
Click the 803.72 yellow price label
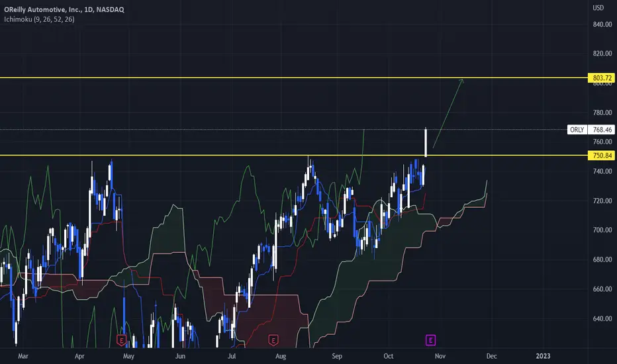pos(602,78)
